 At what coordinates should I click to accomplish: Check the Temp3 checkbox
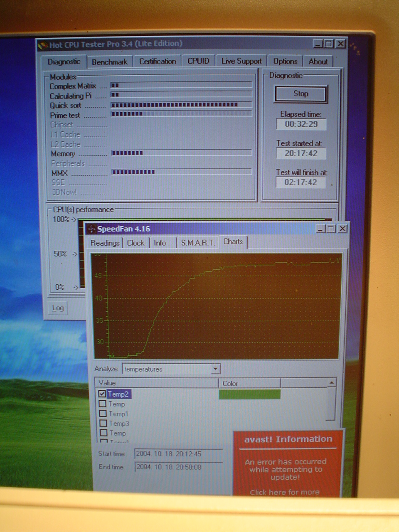(x=103, y=423)
